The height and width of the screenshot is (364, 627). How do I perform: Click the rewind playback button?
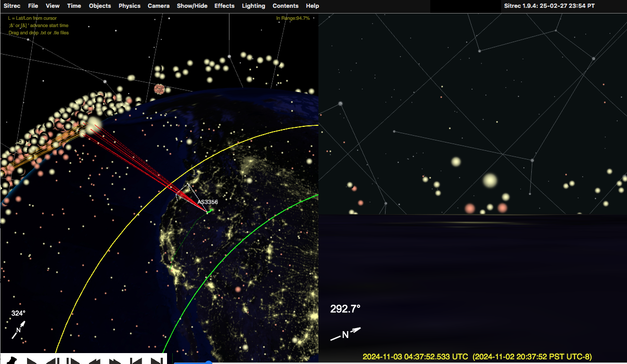pyautogui.click(x=94, y=360)
